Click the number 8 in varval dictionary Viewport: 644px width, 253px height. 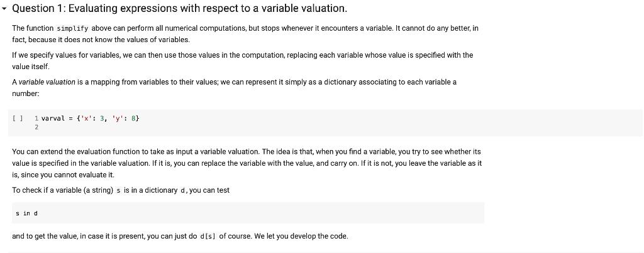(x=133, y=119)
